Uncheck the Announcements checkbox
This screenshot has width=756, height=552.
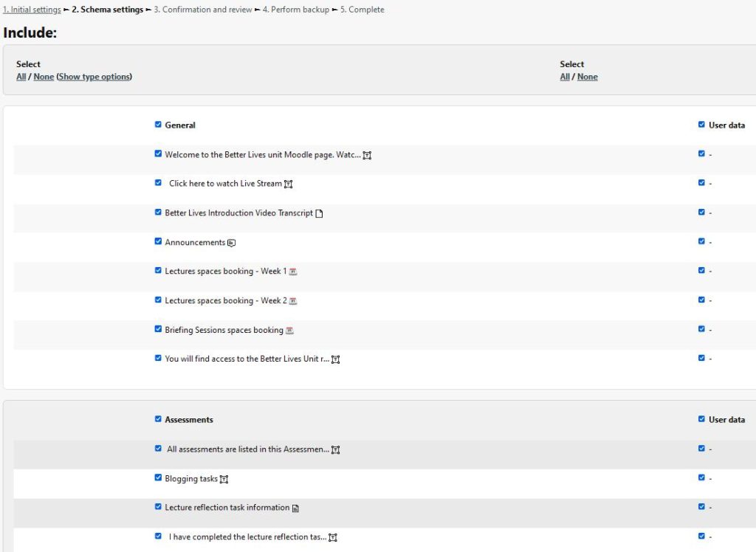click(158, 241)
